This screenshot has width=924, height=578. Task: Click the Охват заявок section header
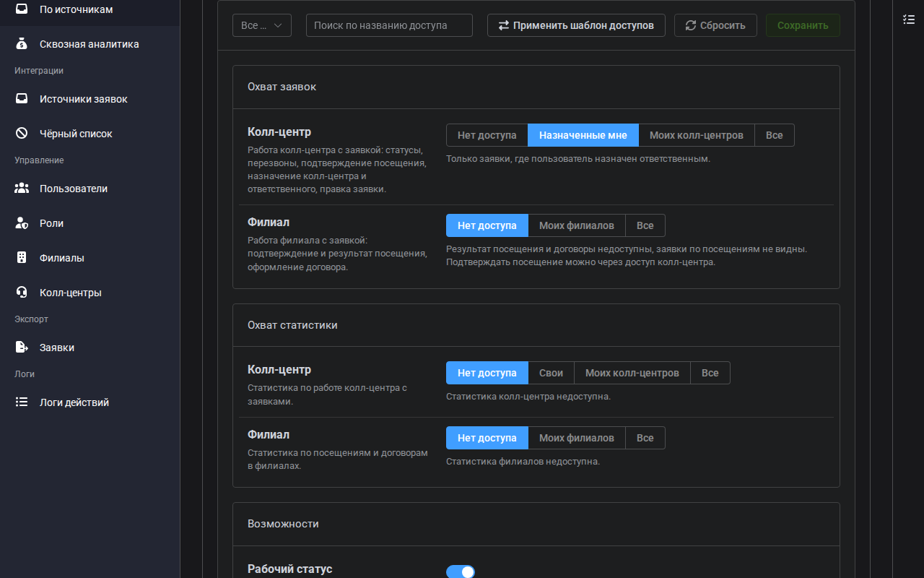(x=536, y=87)
